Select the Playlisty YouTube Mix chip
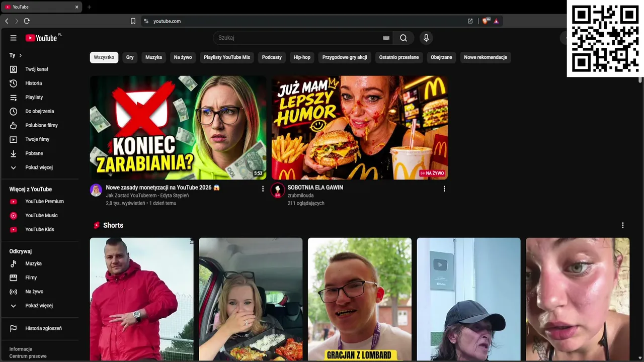 tap(227, 57)
